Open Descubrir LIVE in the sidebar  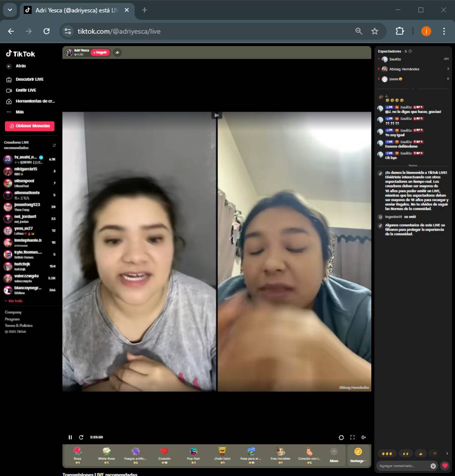click(29, 79)
